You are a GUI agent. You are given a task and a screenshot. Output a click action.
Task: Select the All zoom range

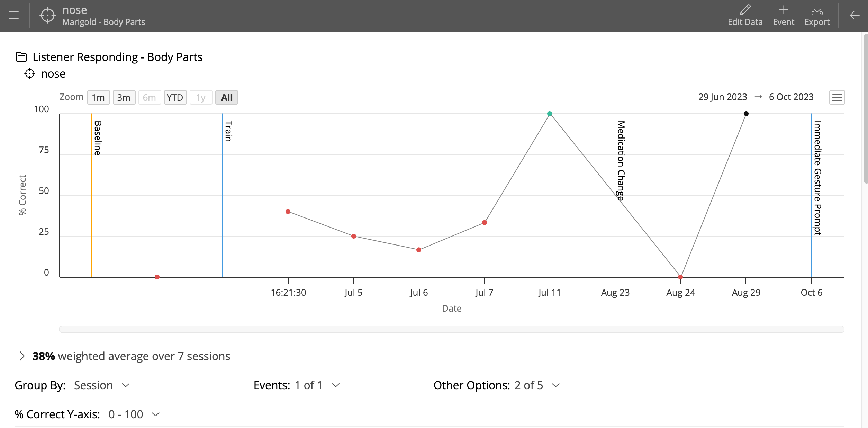227,97
